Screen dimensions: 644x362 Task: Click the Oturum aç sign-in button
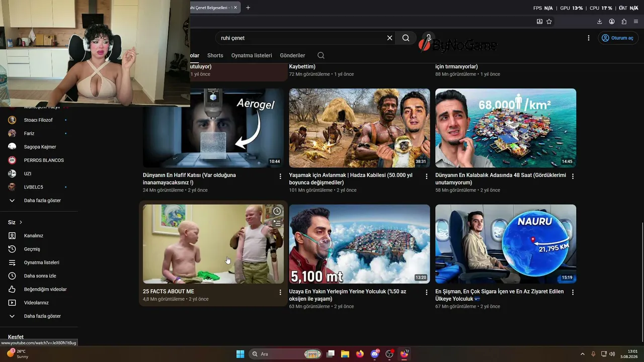coord(618,38)
